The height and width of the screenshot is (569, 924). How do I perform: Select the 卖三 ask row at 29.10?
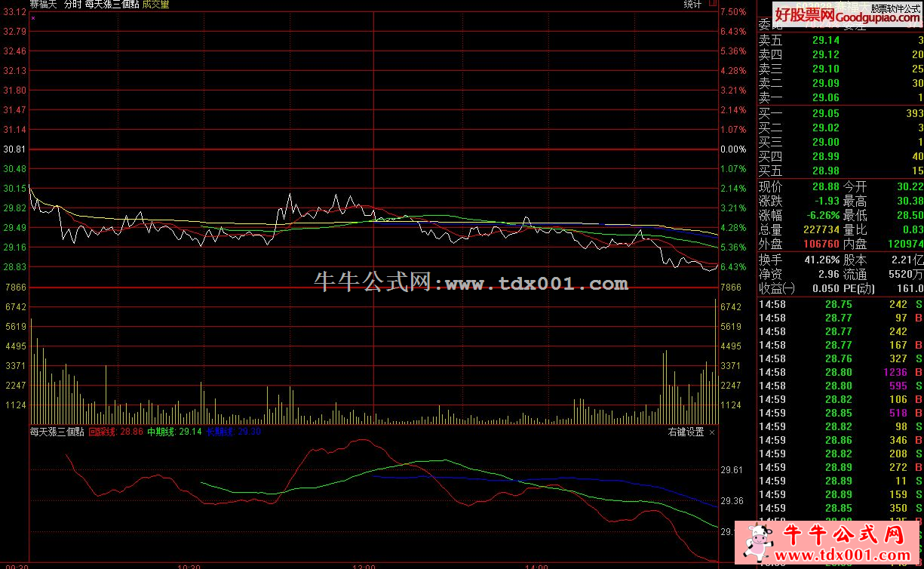(840, 69)
